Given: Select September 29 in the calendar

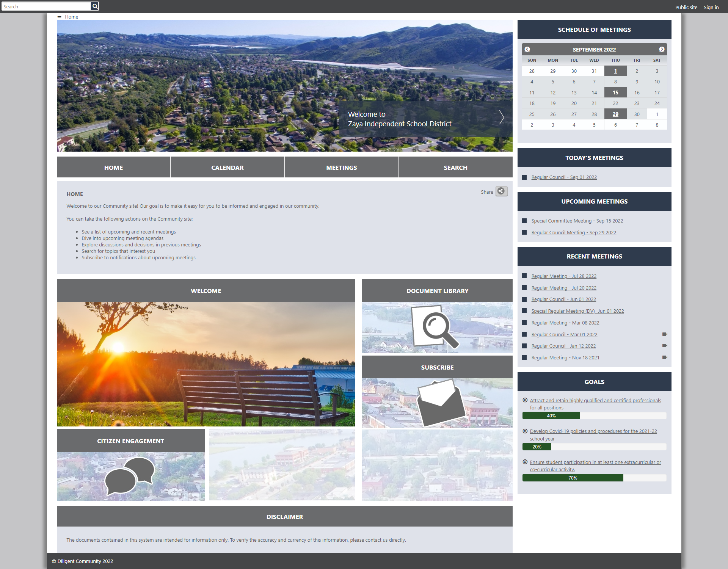Looking at the screenshot, I should point(615,114).
